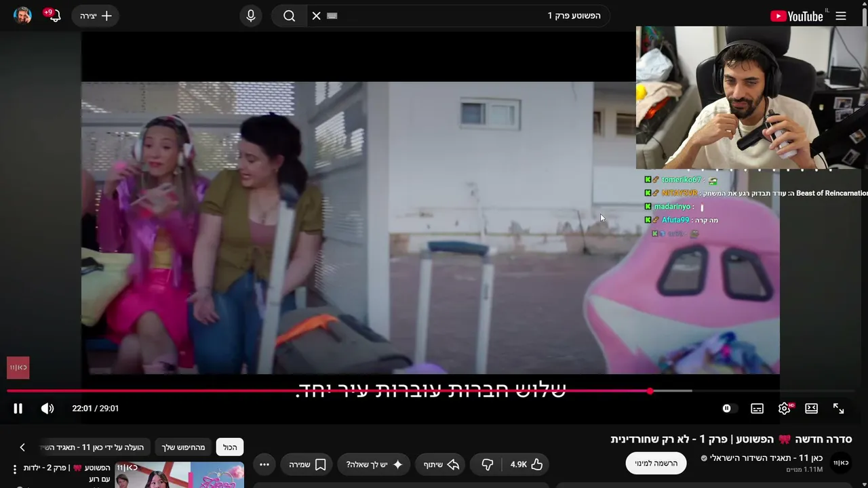Share the video via שיתוף button
The height and width of the screenshot is (488, 868).
(x=441, y=464)
